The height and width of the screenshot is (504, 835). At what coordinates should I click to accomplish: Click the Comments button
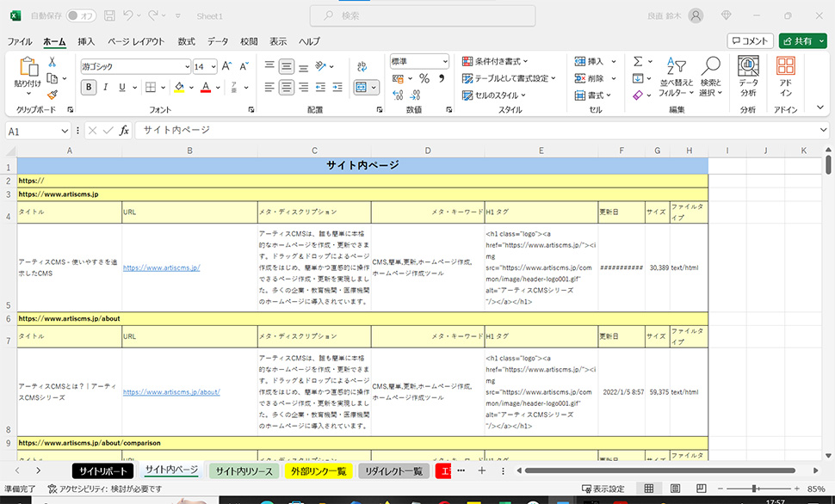tap(750, 41)
